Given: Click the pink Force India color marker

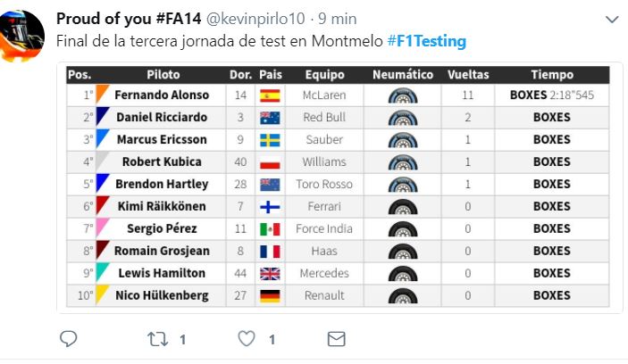Looking at the screenshot, I should (x=102, y=228).
